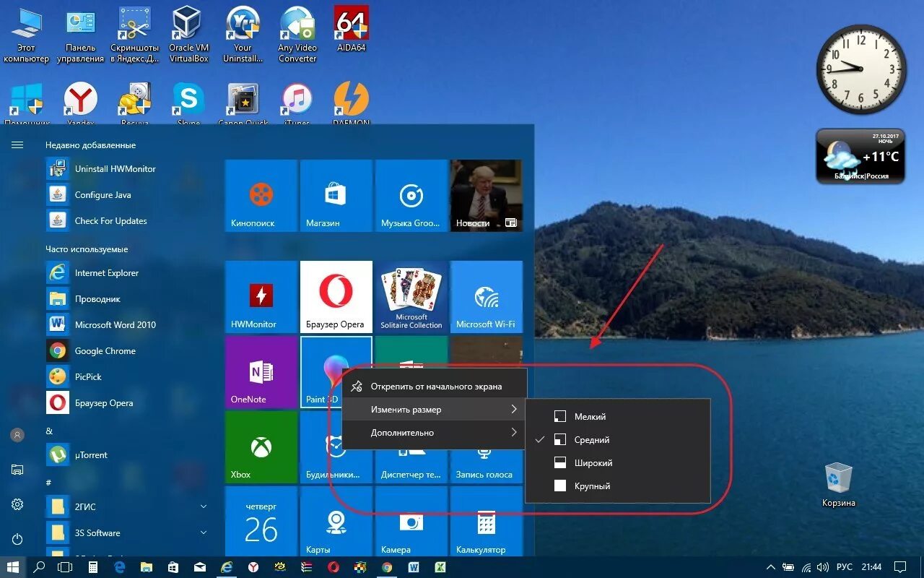Click the Дополнительно menu item
The image size is (924, 578).
[435, 433]
